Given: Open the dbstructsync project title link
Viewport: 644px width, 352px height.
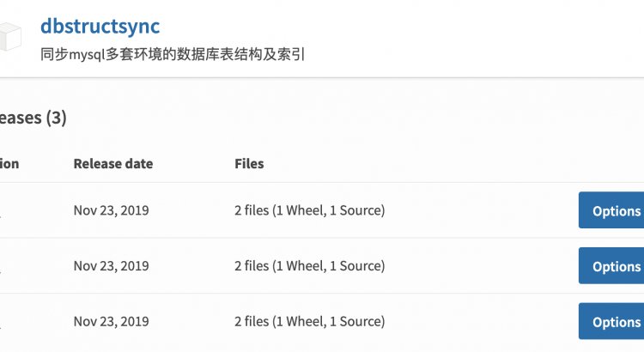Looking at the screenshot, I should tap(100, 26).
